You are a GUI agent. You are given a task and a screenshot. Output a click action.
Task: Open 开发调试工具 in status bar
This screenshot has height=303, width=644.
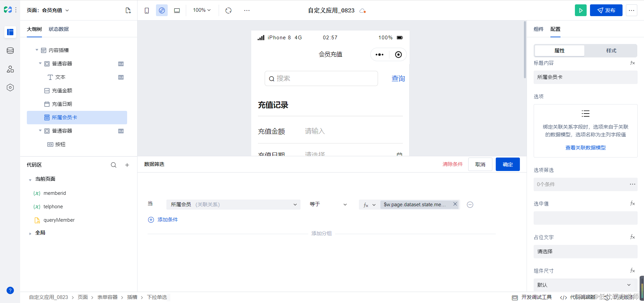(x=532, y=297)
